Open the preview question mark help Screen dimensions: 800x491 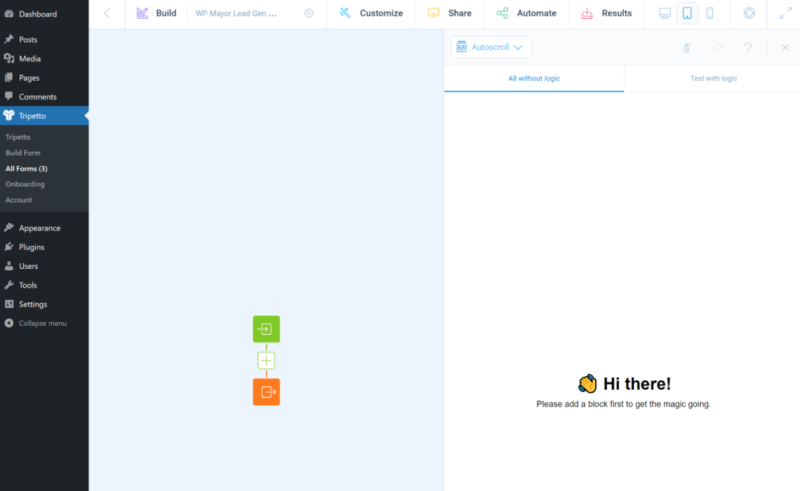(x=748, y=47)
